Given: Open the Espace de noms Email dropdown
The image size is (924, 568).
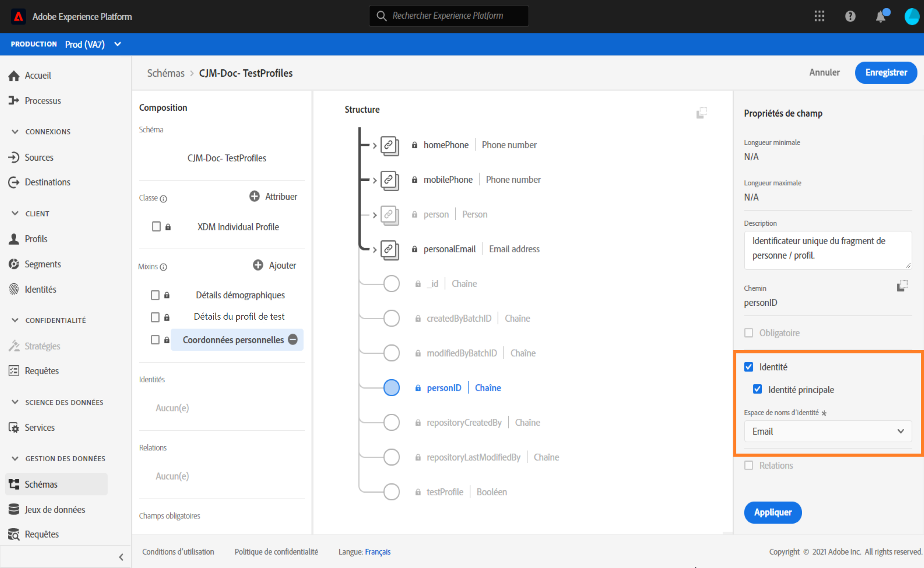Looking at the screenshot, I should click(828, 431).
